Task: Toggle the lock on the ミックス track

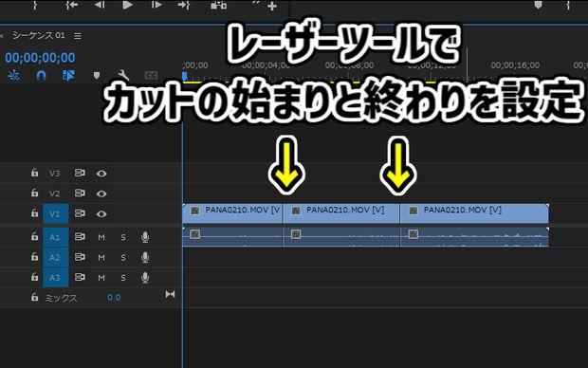Action: tap(34, 297)
